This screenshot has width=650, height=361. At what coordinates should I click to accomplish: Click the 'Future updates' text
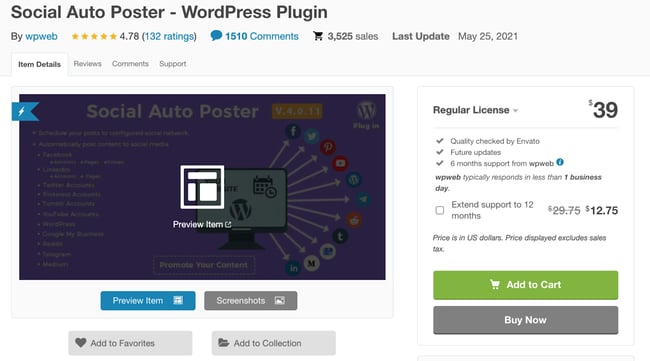[x=475, y=153]
